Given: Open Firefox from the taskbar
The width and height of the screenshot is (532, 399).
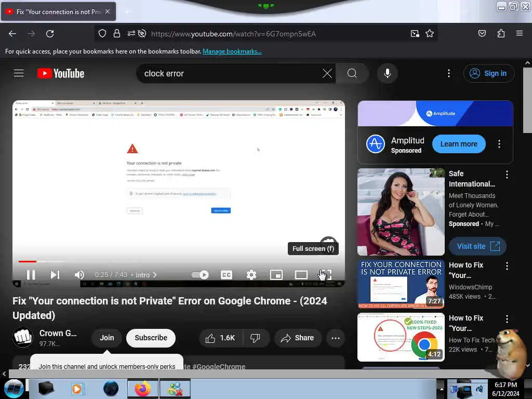Looking at the screenshot, I should pyautogui.click(x=143, y=389).
